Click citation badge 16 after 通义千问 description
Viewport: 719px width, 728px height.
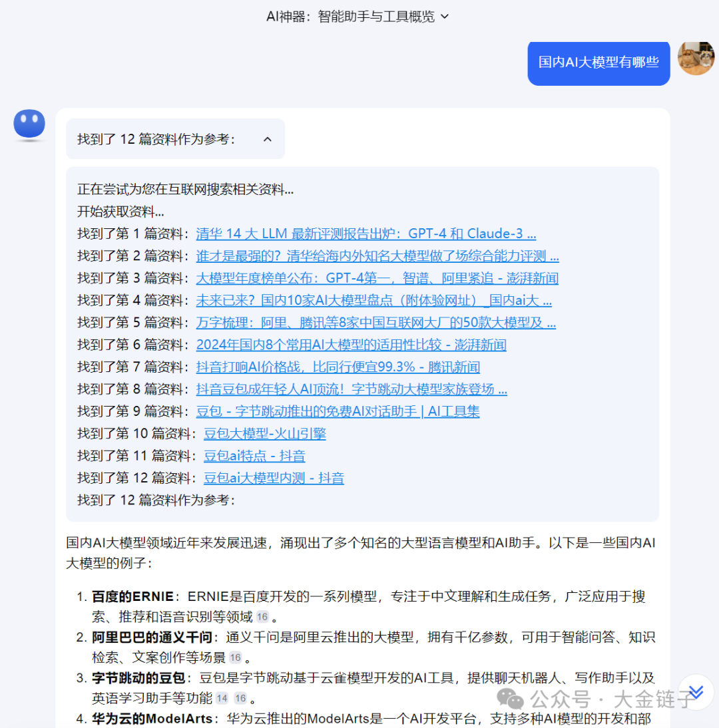(x=234, y=656)
